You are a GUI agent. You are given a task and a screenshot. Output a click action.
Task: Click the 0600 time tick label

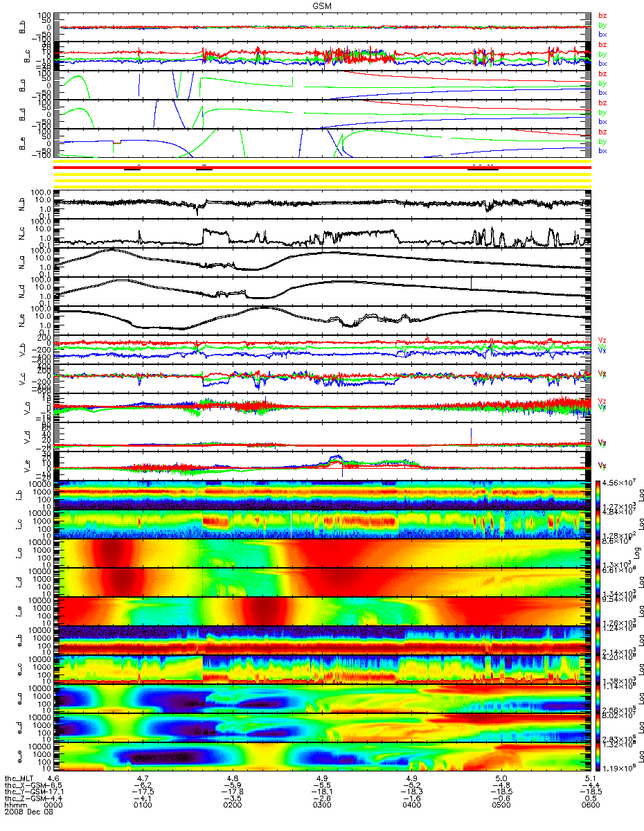[x=590, y=805]
